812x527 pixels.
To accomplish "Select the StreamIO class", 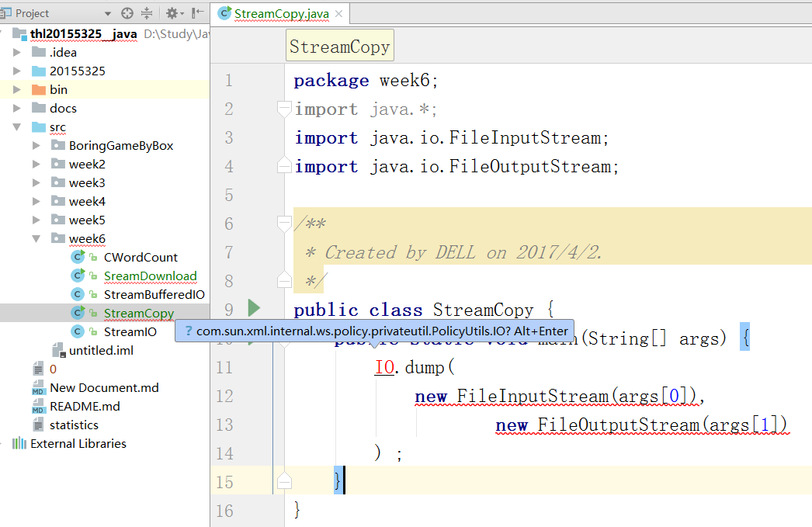I will pyautogui.click(x=130, y=332).
